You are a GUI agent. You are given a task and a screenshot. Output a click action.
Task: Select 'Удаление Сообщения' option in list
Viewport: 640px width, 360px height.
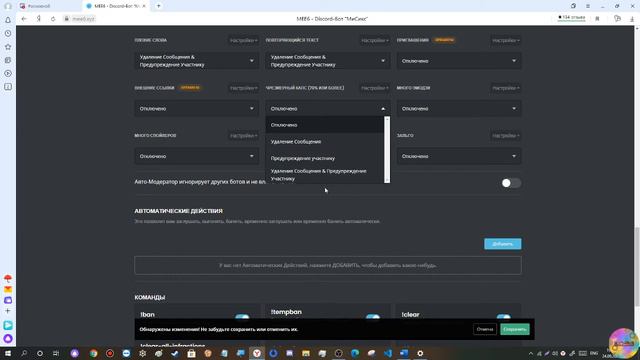324,142
